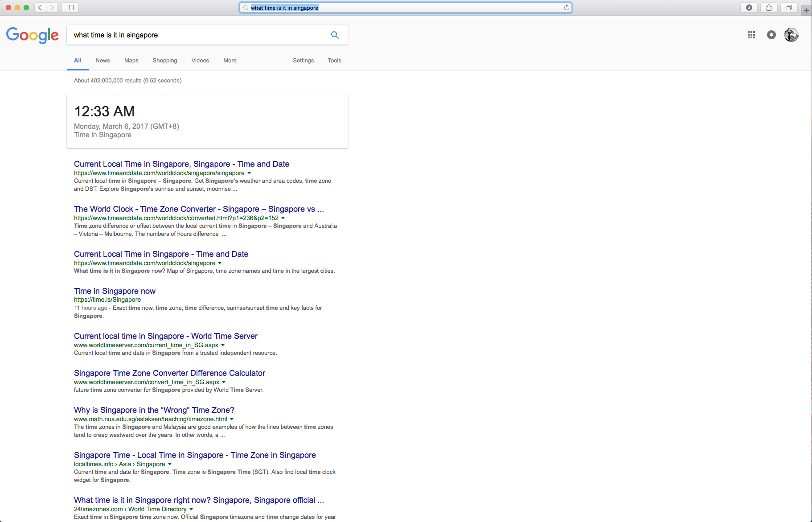Open 'Singapore Time - Local Time in Singapore' result
This screenshot has height=522, width=812.
[195, 455]
